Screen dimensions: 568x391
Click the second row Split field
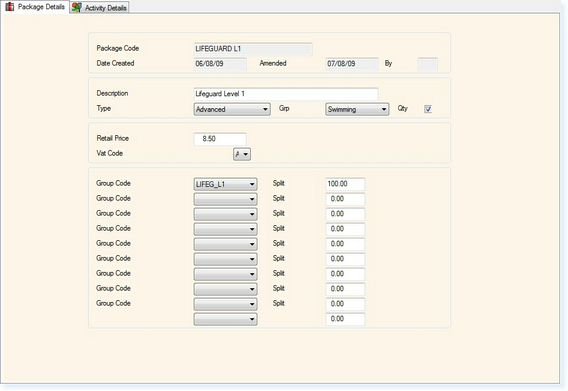point(345,199)
